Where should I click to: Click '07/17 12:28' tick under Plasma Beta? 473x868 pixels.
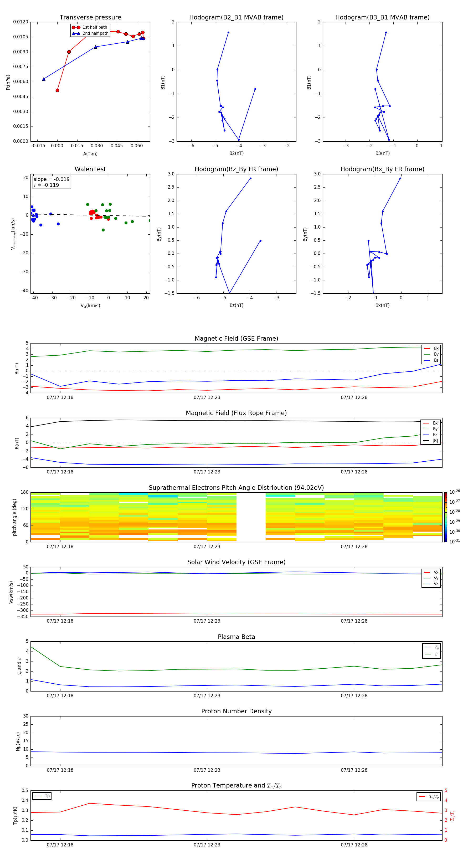[x=354, y=696]
